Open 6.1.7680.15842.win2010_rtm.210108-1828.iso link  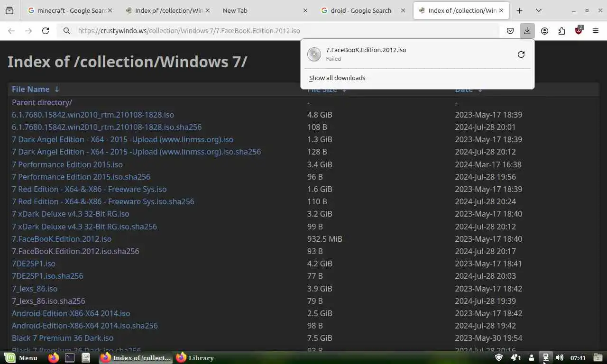point(93,115)
